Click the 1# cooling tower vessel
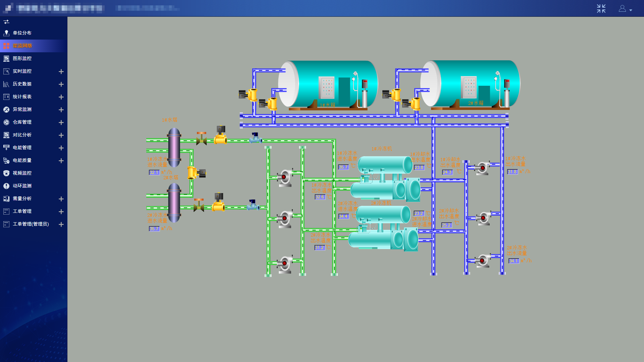Viewport: 644px width, 362px height. 174,147
